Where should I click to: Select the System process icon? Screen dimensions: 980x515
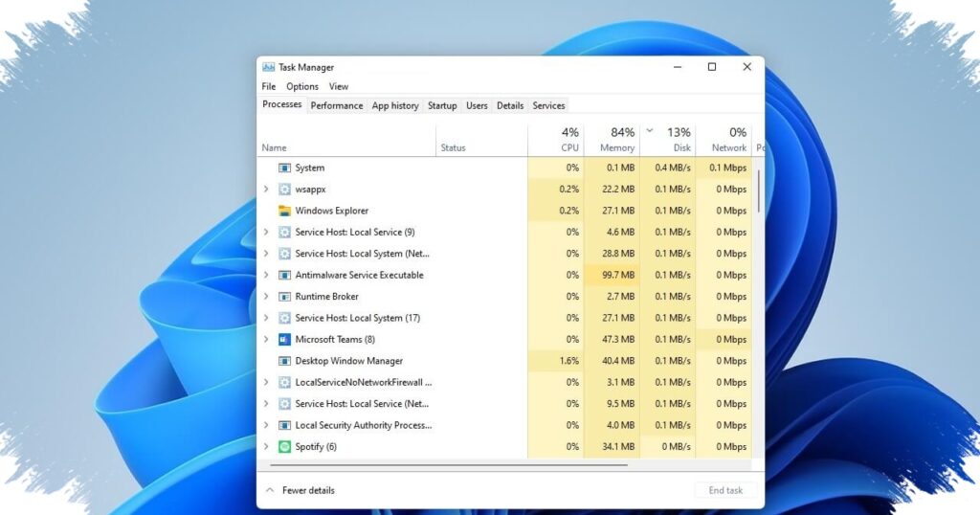[x=284, y=168]
